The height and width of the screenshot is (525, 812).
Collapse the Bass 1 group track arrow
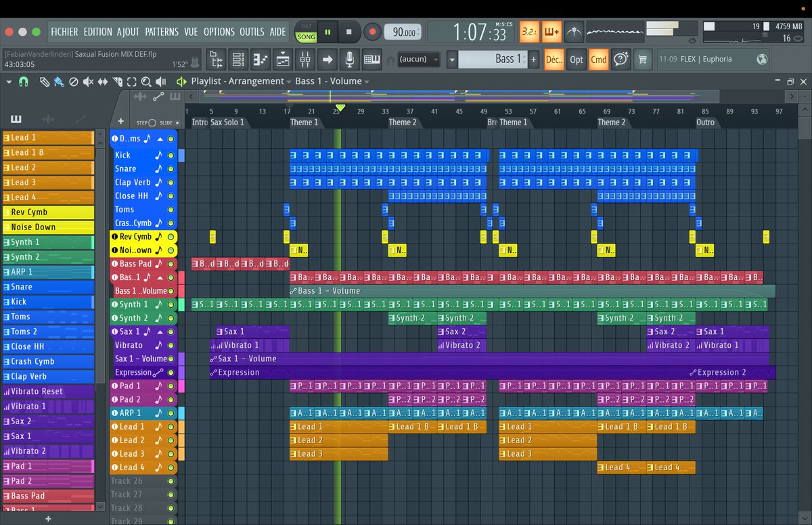(x=160, y=277)
